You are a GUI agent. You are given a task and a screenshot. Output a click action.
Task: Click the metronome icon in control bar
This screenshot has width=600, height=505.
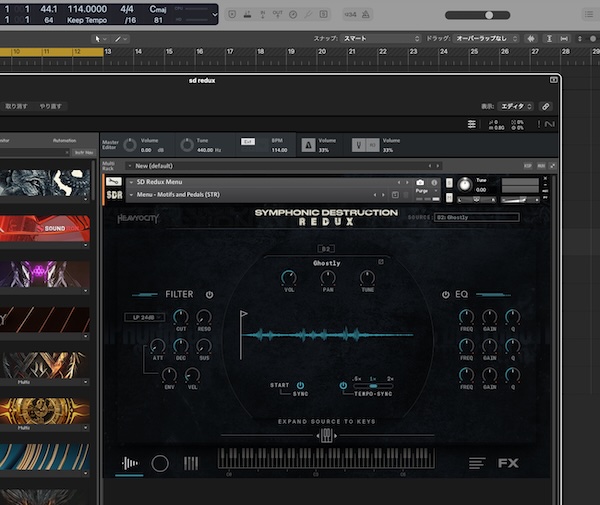[x=366, y=15]
